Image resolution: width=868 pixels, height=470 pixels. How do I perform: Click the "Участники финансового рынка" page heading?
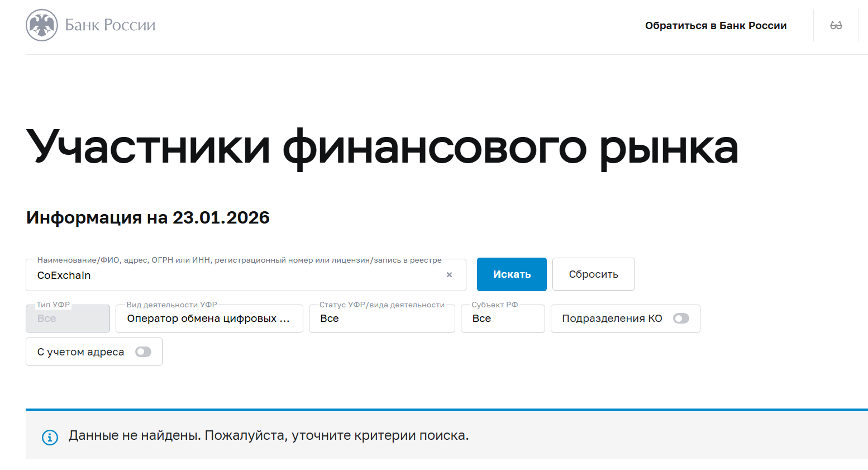coord(382,147)
